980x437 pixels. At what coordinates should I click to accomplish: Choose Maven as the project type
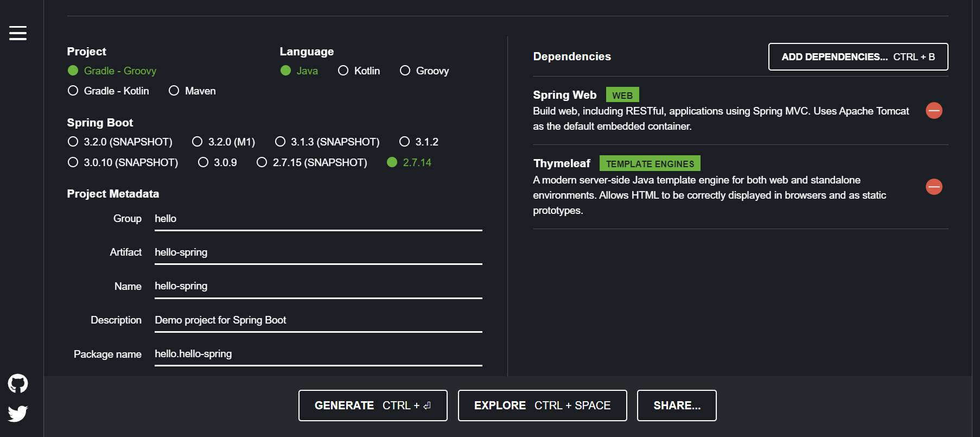coord(192,91)
